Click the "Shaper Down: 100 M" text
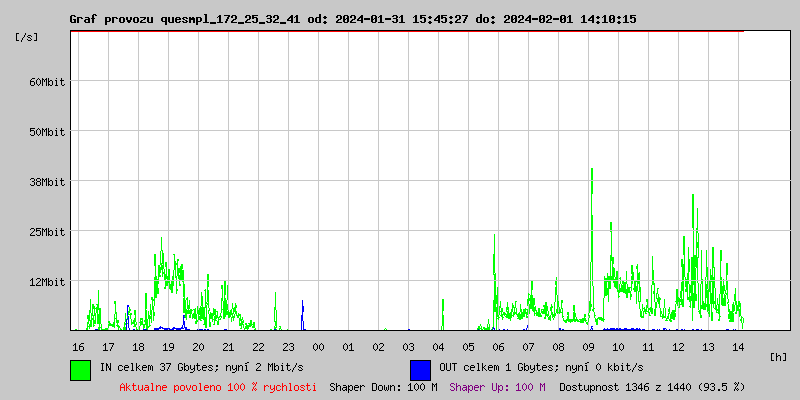The height and width of the screenshot is (400, 800). tap(383, 387)
